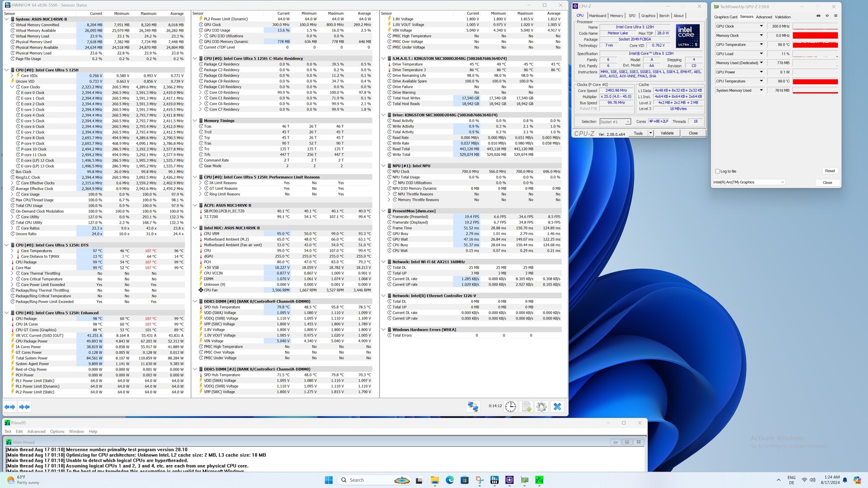868x488 pixels.
Task: Open Prime95 Test menu
Action: (x=8, y=432)
